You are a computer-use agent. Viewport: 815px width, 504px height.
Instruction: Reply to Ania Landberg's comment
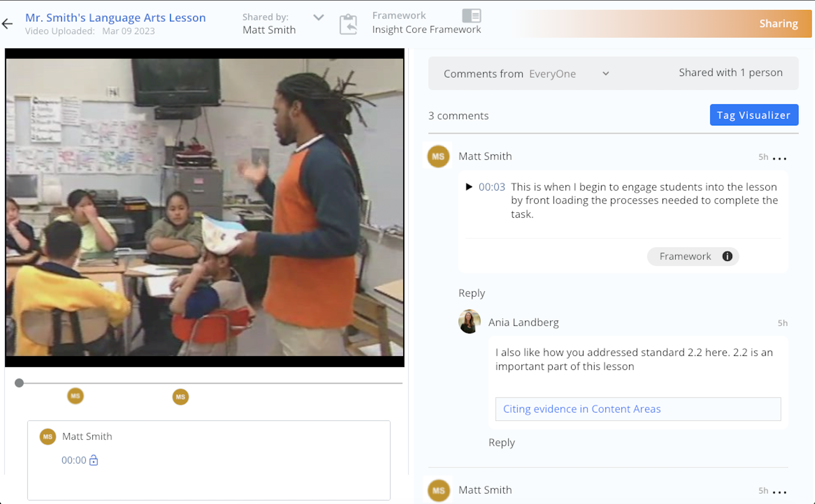502,443
